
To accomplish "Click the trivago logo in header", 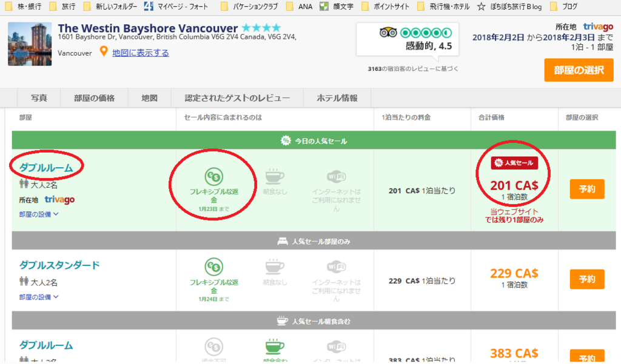I will pos(598,27).
